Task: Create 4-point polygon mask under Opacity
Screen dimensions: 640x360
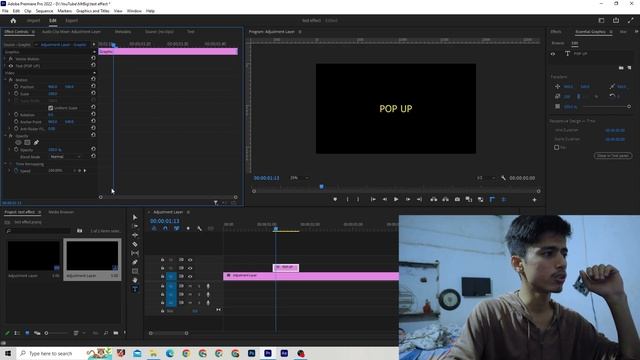Action: tap(27, 142)
